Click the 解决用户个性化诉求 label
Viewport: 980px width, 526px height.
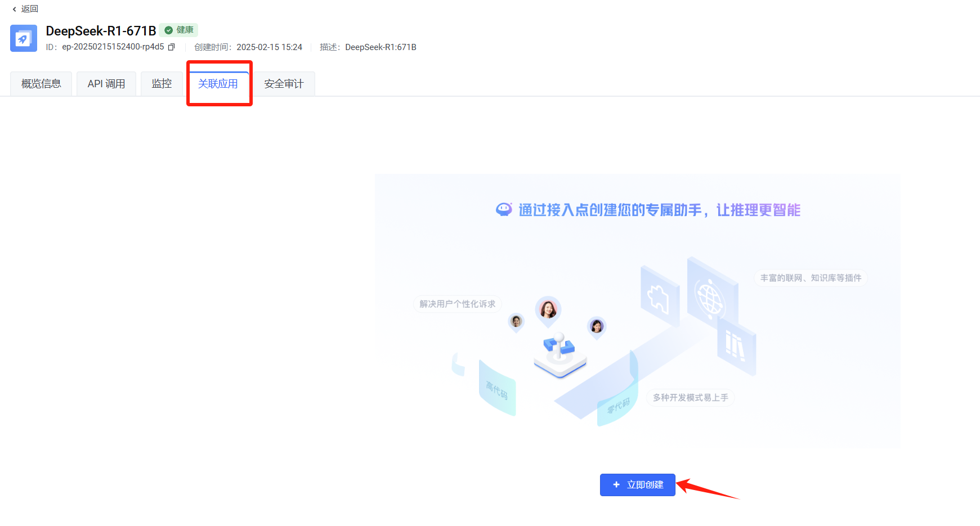coord(458,304)
